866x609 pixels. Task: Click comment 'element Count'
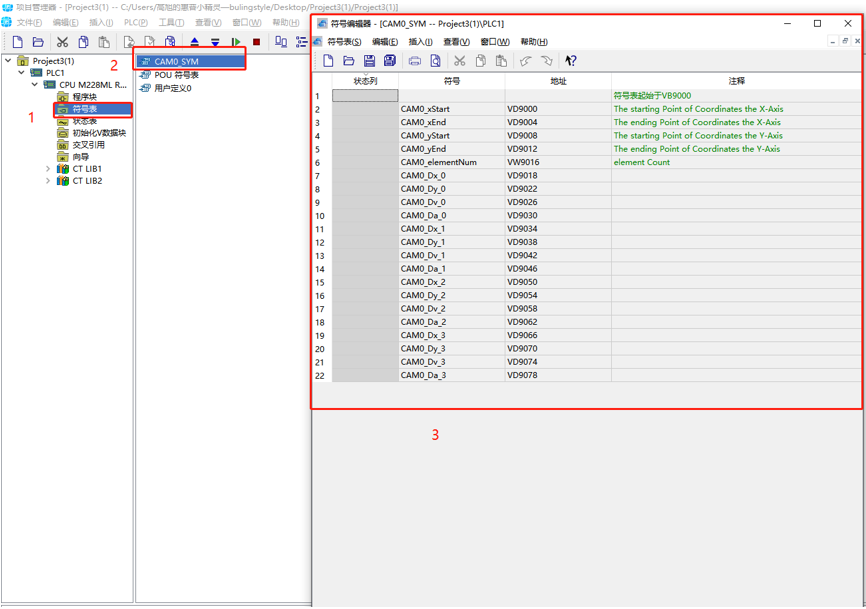pos(642,162)
